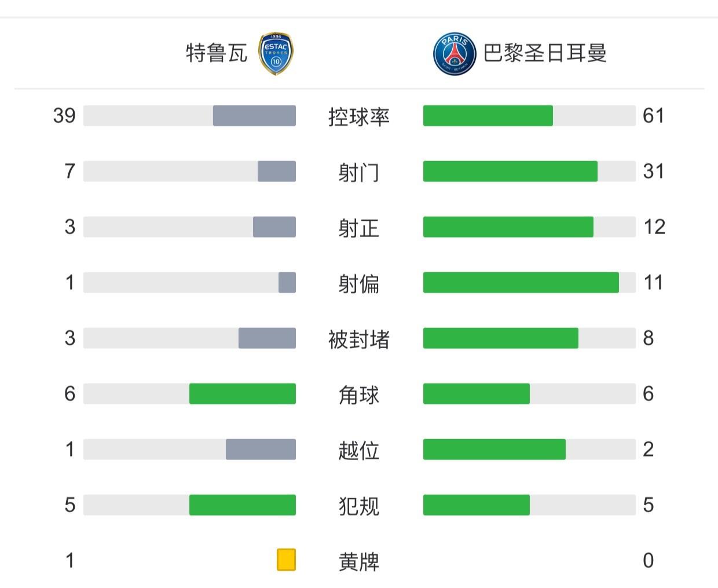Image resolution: width=718 pixels, height=588 pixels.
Task: Click the Paris Saint-Germain club crest
Action: 455,54
